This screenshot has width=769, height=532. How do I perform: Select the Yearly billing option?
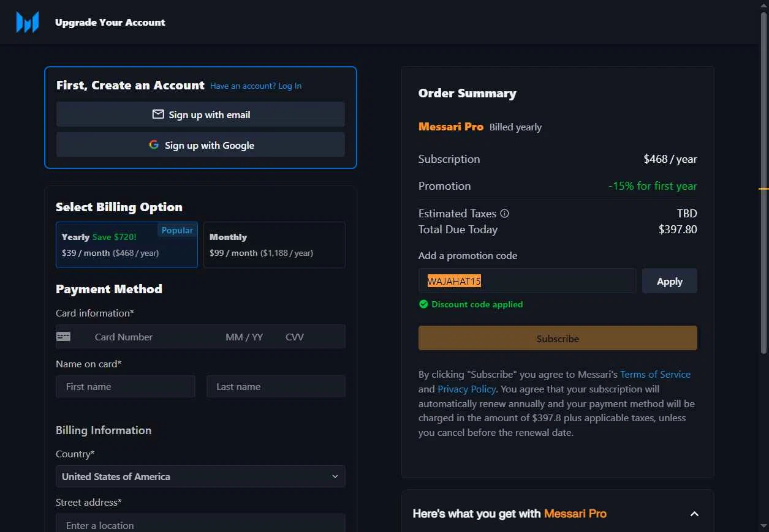click(127, 245)
